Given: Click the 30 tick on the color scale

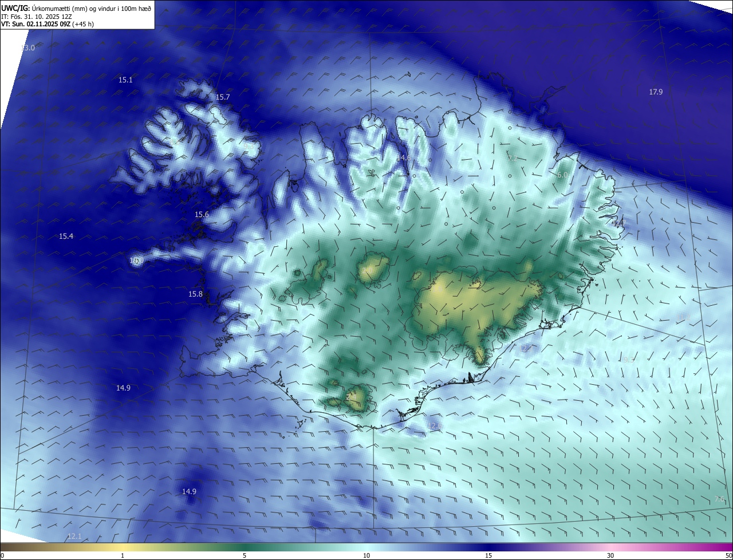Looking at the screenshot, I should coord(610,555).
